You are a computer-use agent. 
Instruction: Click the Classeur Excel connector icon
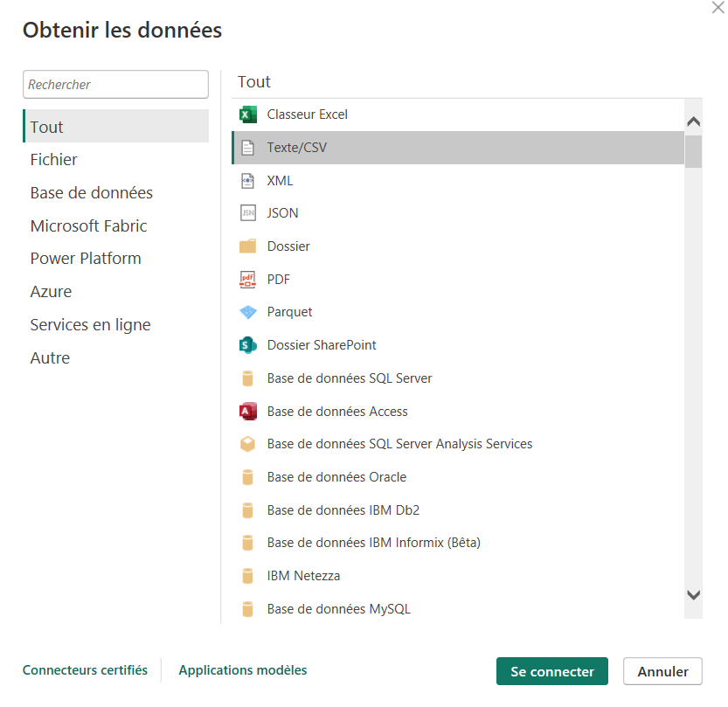248,114
